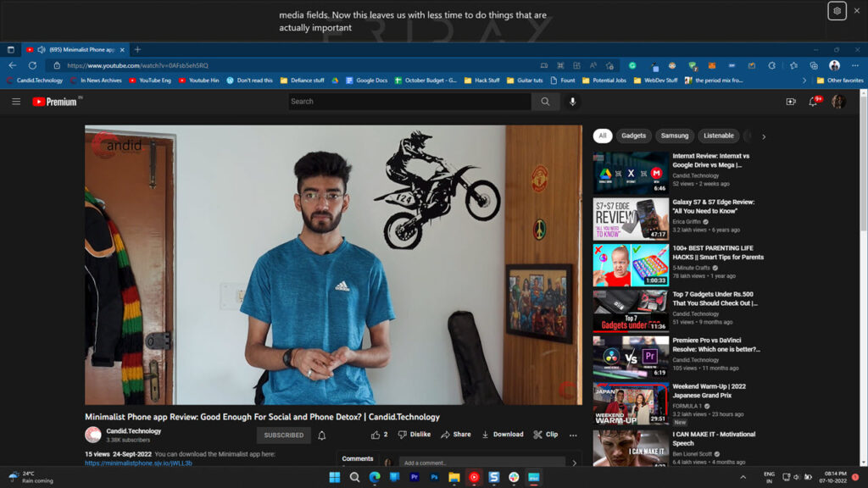Screen dimensions: 868x488
Task: Click the URL address bar
Action: pyautogui.click(x=293, y=65)
